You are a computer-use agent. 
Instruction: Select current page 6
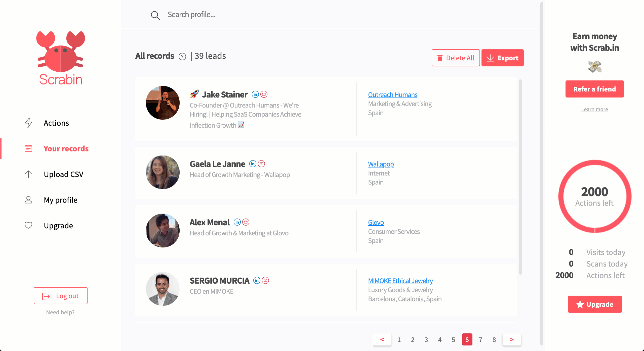[x=467, y=340]
